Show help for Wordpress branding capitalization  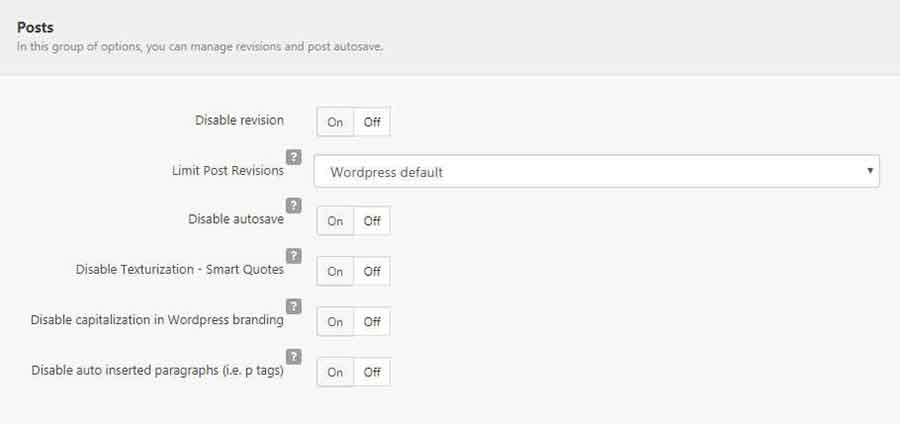[x=293, y=306]
